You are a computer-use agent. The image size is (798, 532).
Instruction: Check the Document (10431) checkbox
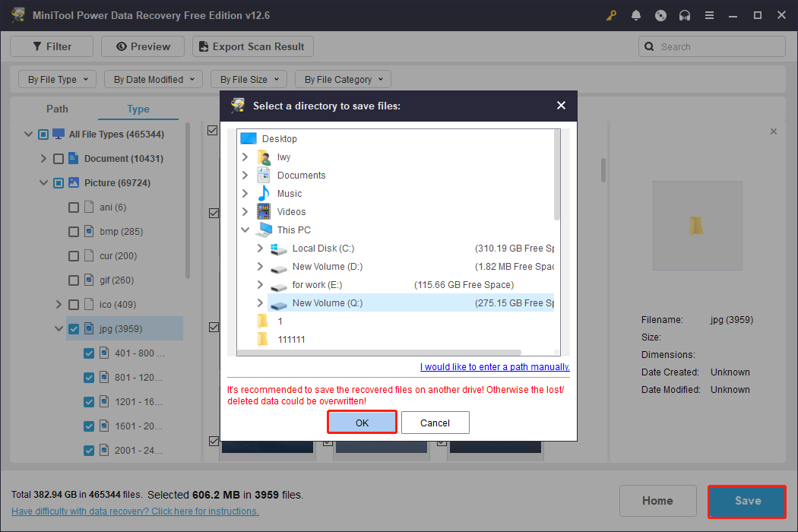tap(58, 158)
